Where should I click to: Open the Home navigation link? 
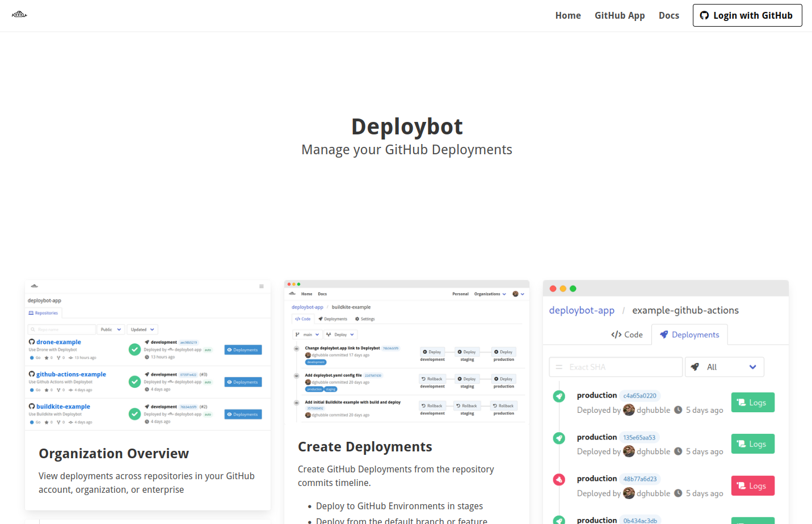(568, 15)
